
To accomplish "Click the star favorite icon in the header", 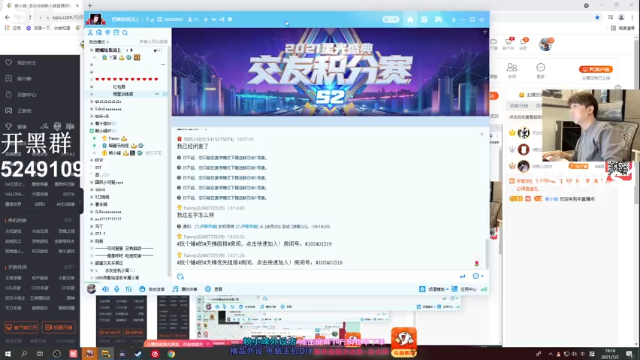I will click(x=206, y=19).
